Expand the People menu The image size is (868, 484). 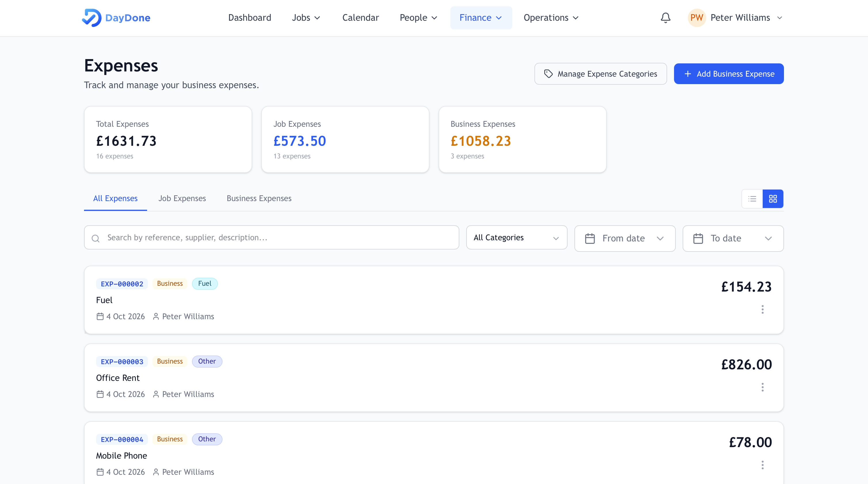coord(418,18)
